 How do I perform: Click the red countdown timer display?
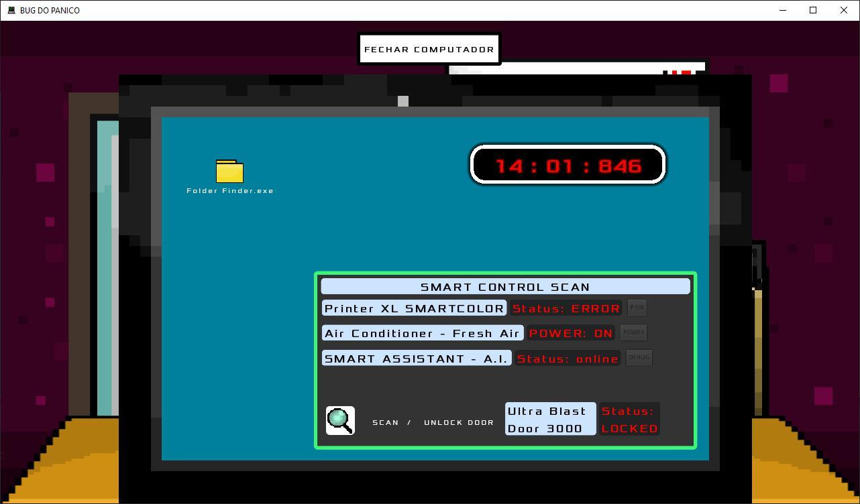click(x=568, y=165)
